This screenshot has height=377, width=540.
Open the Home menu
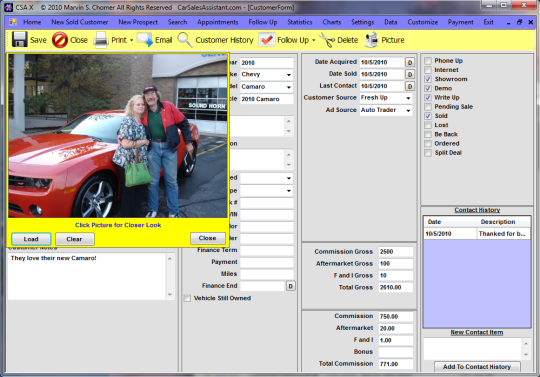pos(32,22)
